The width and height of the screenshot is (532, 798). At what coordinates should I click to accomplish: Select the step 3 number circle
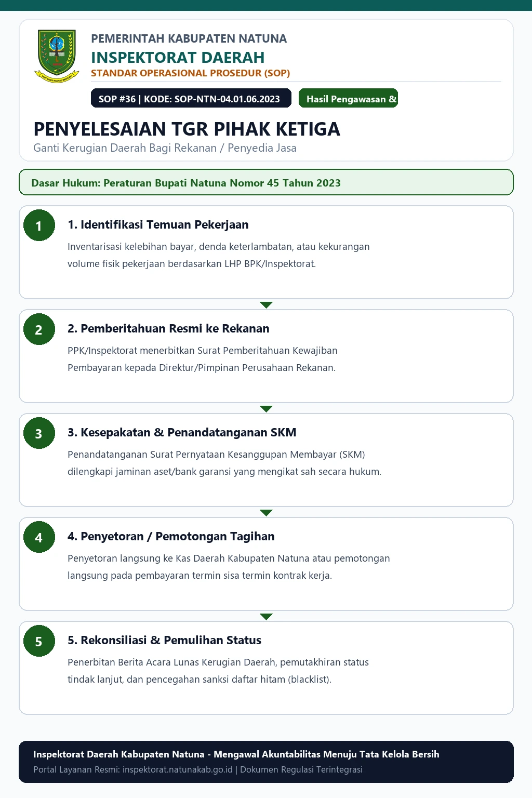tap(39, 433)
